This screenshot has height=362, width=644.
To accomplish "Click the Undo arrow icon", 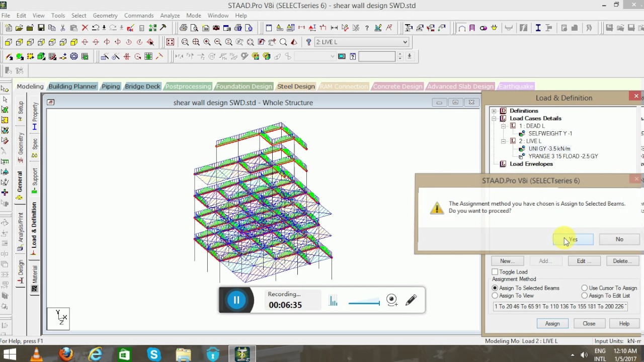I will pos(96,28).
